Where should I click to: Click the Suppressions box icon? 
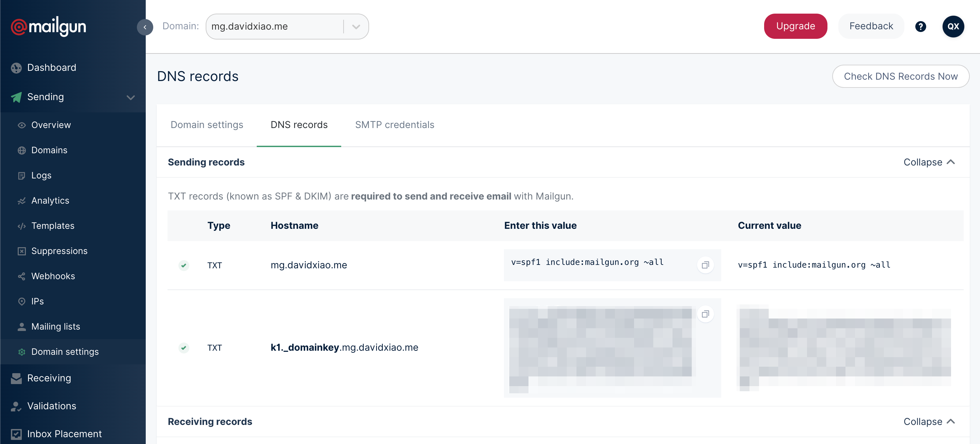[22, 251]
